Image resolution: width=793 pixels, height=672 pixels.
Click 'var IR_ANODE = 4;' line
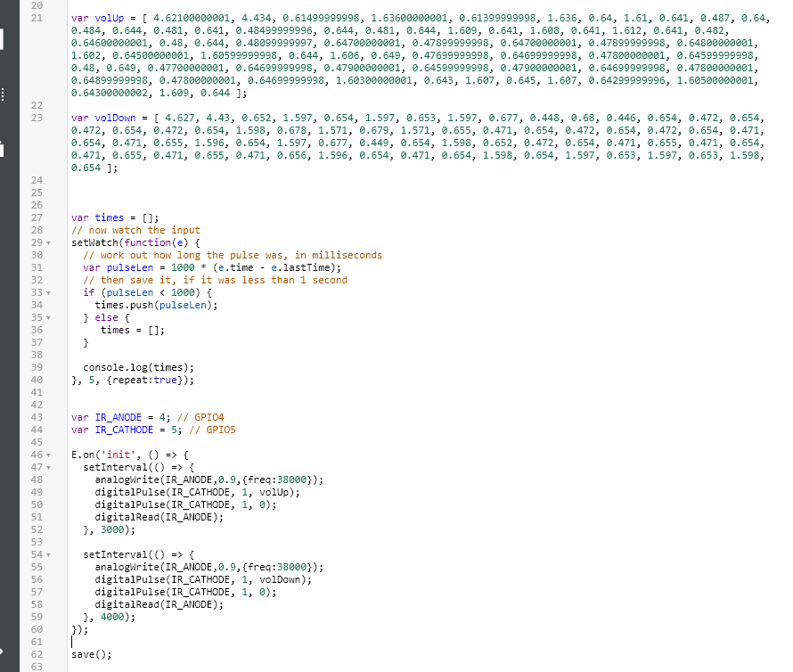121,417
